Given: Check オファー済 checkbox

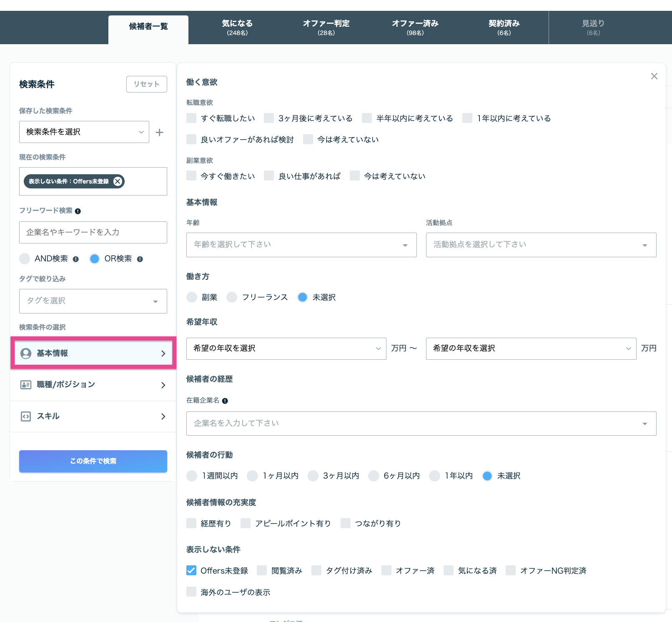Looking at the screenshot, I should pos(386,570).
